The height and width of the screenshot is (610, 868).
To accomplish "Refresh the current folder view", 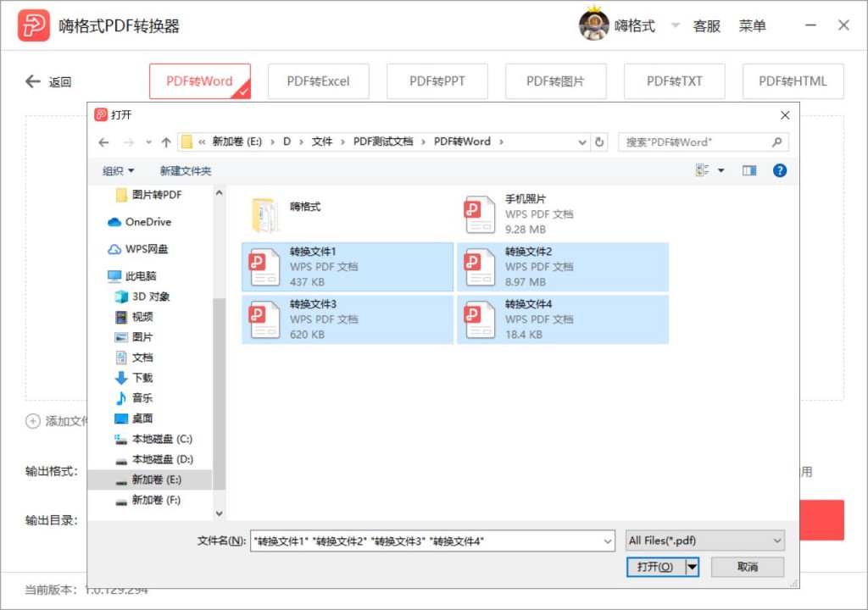I will tap(599, 142).
